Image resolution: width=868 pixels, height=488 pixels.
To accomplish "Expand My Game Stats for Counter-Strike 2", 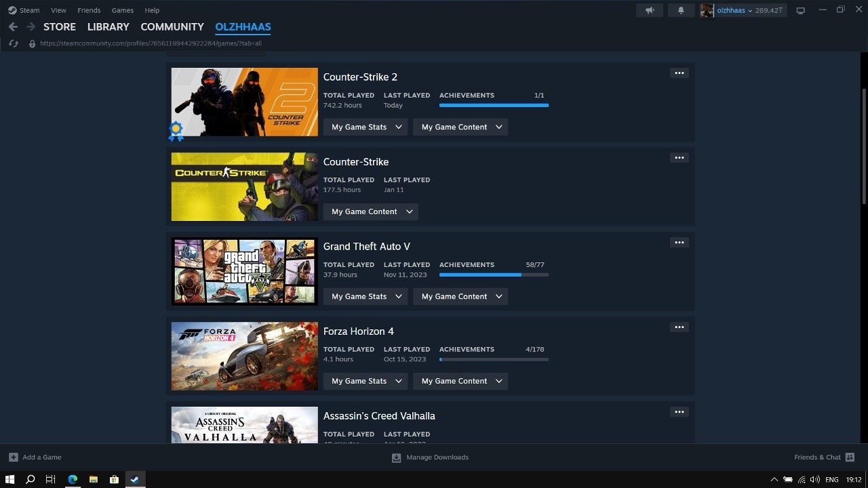I will coord(366,127).
